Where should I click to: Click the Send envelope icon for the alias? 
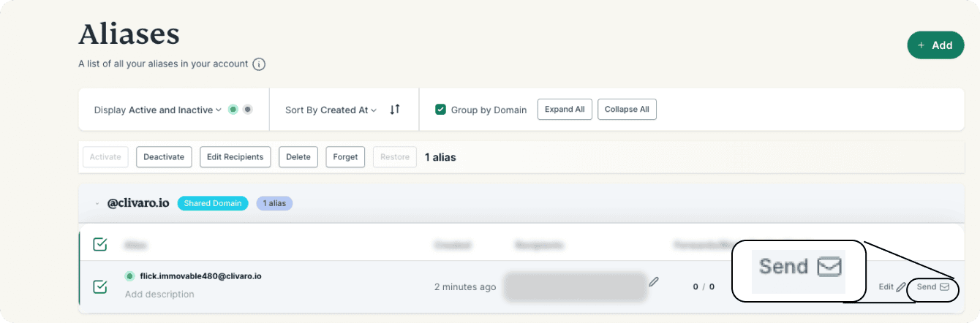click(x=944, y=287)
